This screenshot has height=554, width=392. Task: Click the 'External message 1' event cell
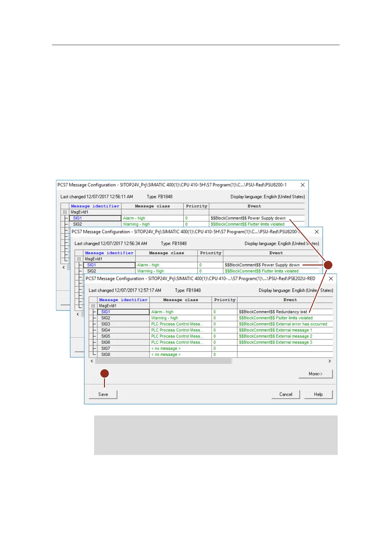(x=285, y=330)
